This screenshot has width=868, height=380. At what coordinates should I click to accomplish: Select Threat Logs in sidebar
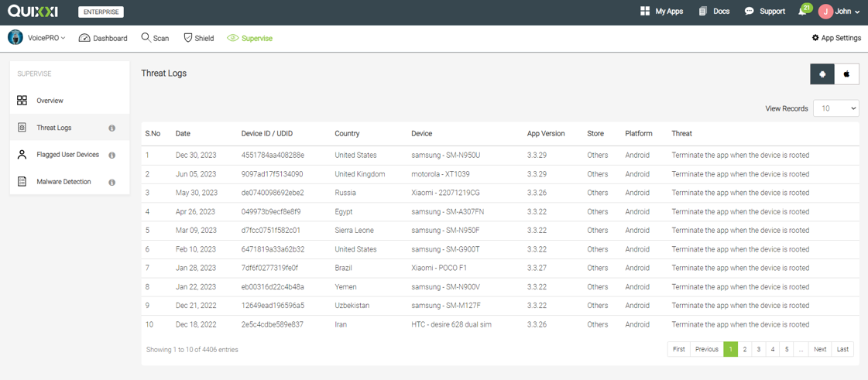point(70,128)
